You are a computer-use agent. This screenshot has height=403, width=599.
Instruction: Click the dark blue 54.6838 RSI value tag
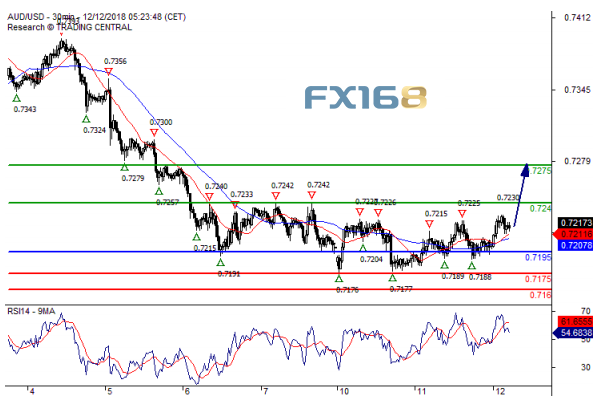point(573,333)
